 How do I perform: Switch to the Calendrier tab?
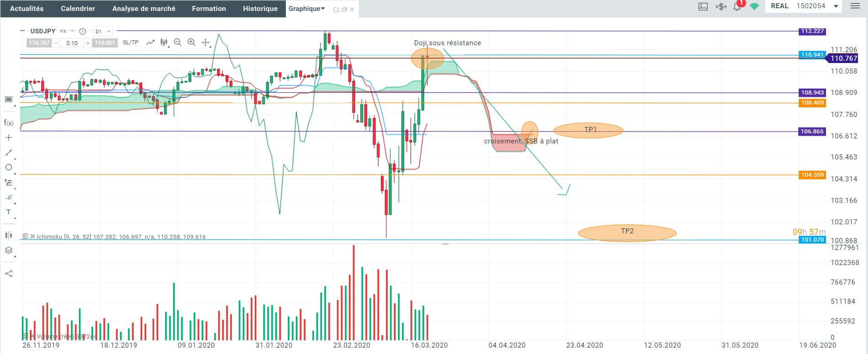click(78, 9)
